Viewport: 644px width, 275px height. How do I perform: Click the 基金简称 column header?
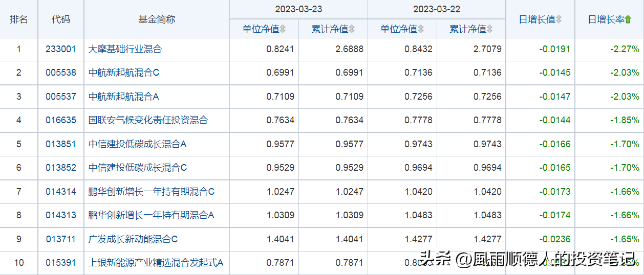point(157,19)
